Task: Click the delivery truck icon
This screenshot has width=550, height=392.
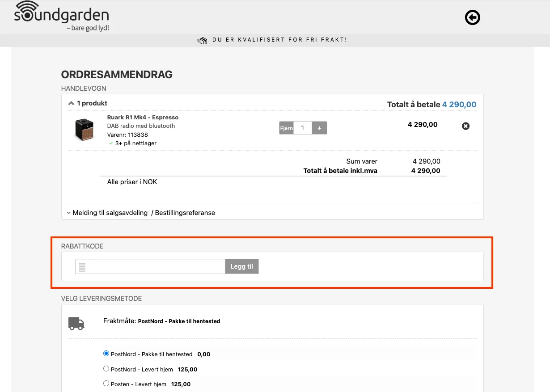Action: pyautogui.click(x=76, y=323)
